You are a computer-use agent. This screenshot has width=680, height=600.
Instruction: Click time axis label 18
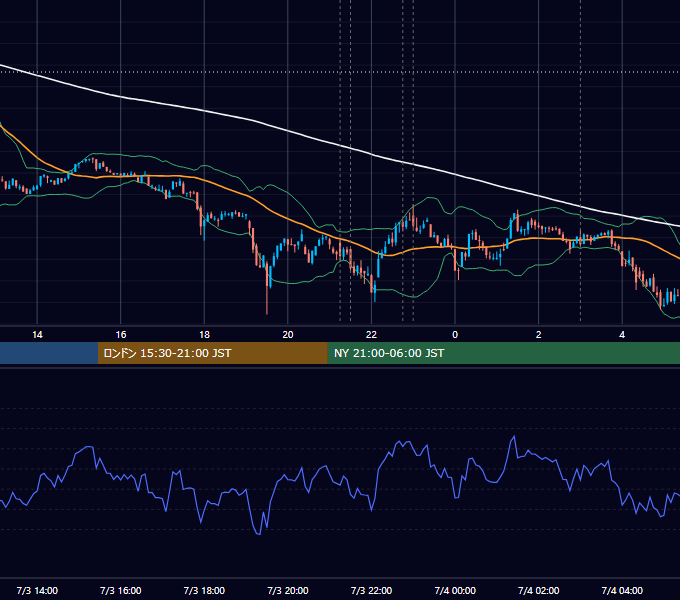204,335
